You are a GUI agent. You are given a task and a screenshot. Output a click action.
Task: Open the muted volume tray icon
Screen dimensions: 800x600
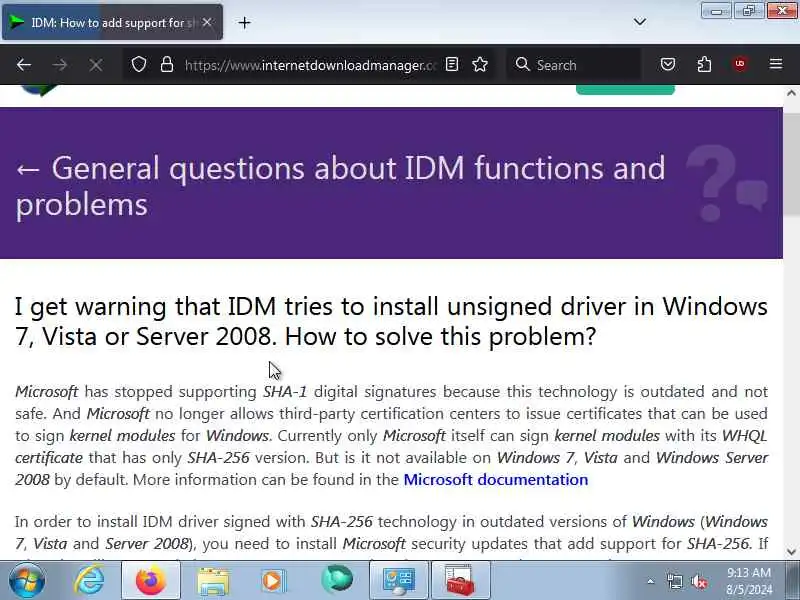click(698, 582)
